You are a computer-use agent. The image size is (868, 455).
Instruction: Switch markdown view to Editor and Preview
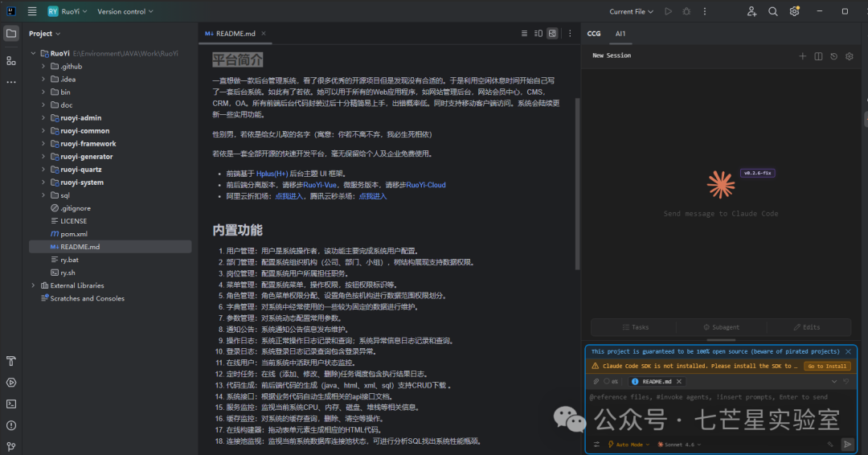[538, 33]
